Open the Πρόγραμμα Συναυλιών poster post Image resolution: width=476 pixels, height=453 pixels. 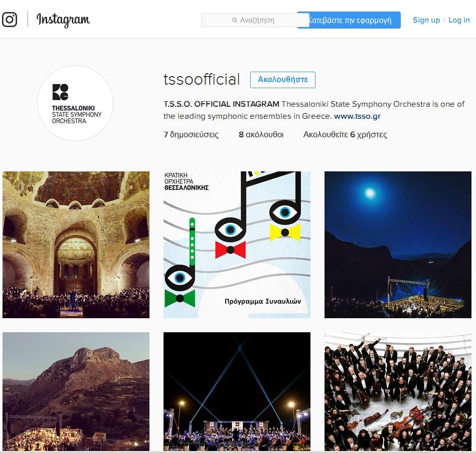[237, 245]
